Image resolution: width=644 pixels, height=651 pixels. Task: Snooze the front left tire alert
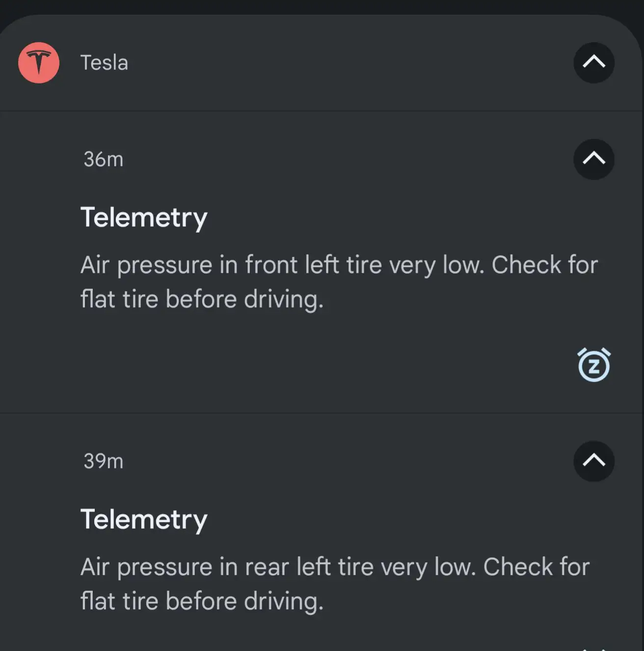(594, 365)
